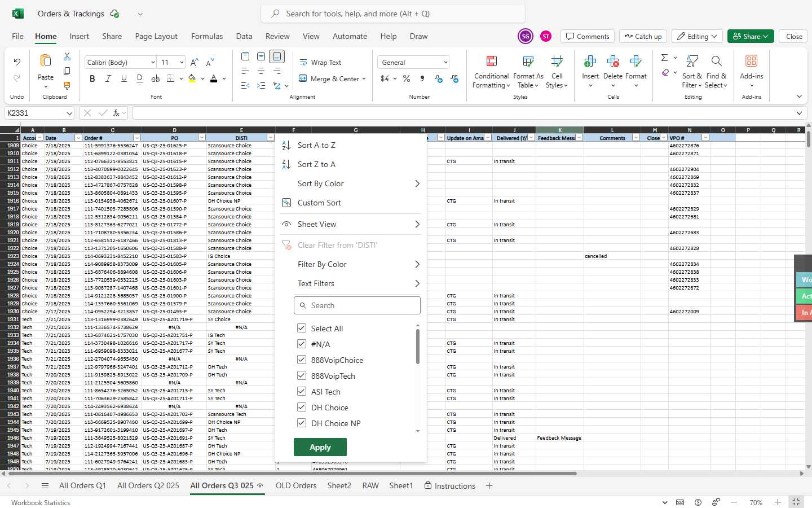
Task: Open Conditional Formatting
Action: pos(491,72)
